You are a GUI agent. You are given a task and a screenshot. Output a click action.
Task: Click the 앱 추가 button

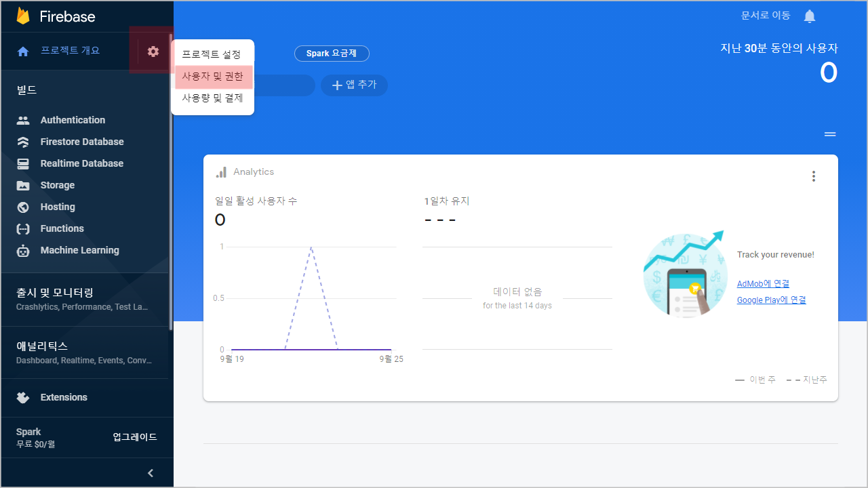click(x=354, y=85)
